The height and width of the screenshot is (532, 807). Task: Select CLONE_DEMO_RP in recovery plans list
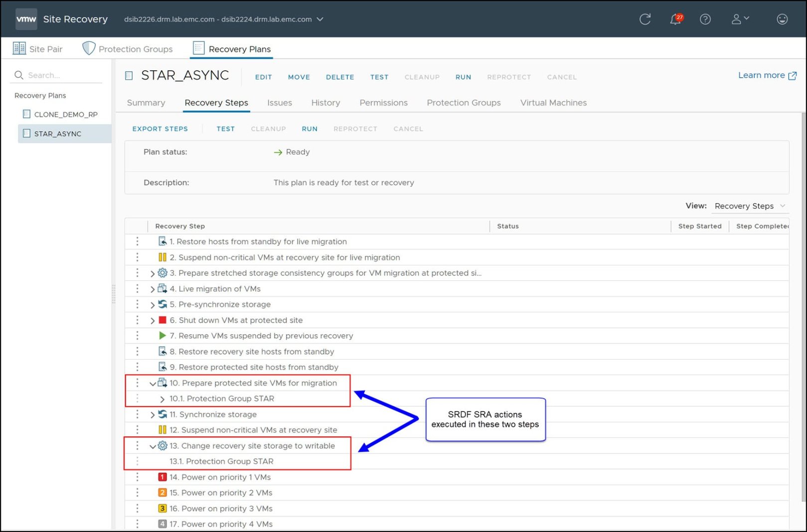click(x=65, y=114)
